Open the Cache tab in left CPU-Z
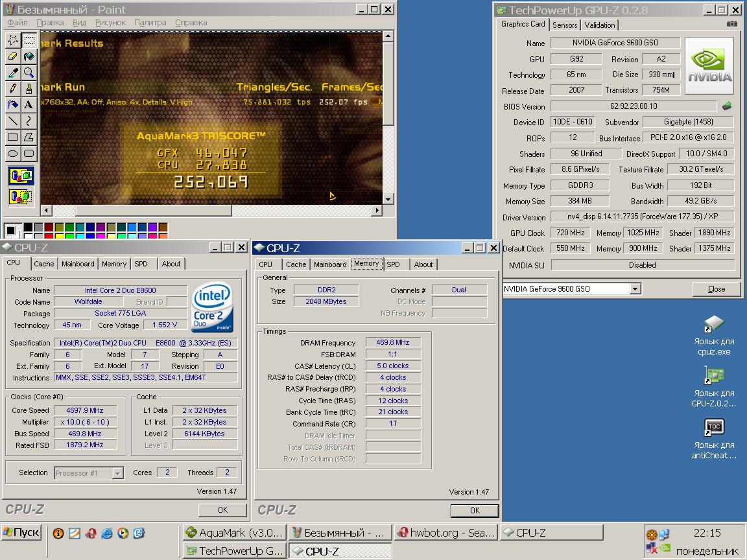 (44, 264)
